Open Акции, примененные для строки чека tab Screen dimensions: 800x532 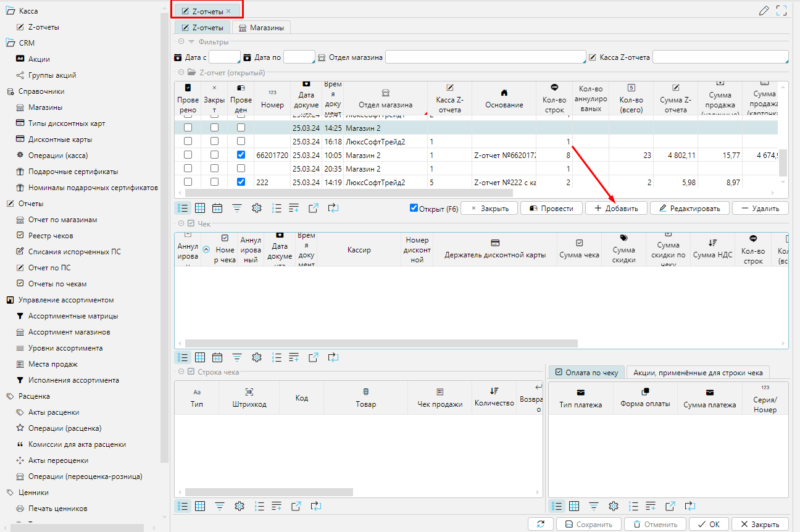pos(698,372)
